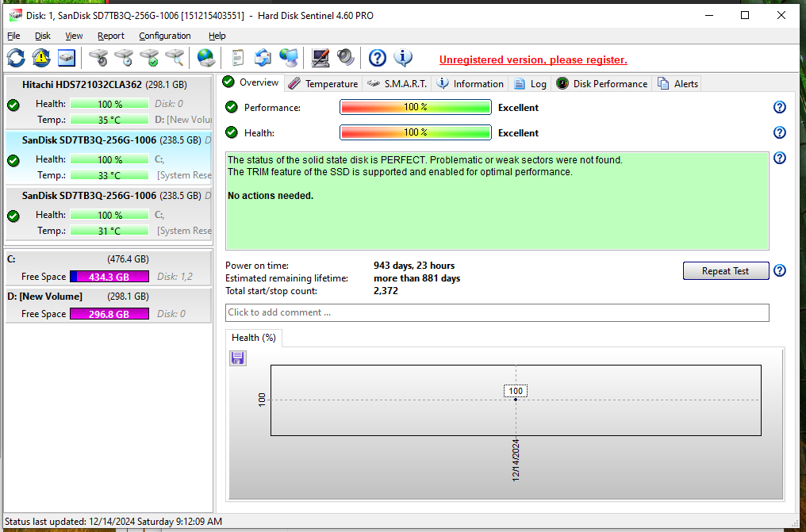Click the blue info bubble toolbar icon

coord(403,58)
